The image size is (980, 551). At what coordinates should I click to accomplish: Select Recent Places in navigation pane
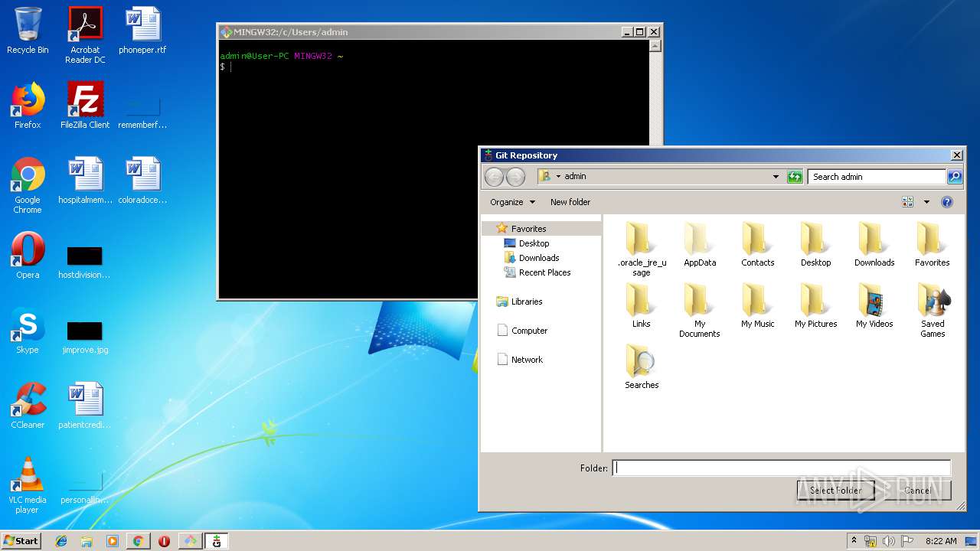[537, 272]
